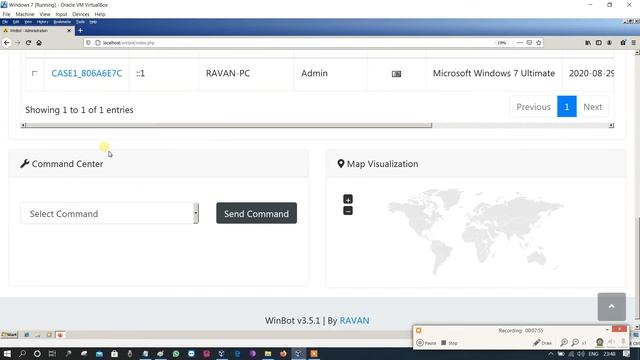Click the recorder zoom-in magnifier

click(x=564, y=343)
